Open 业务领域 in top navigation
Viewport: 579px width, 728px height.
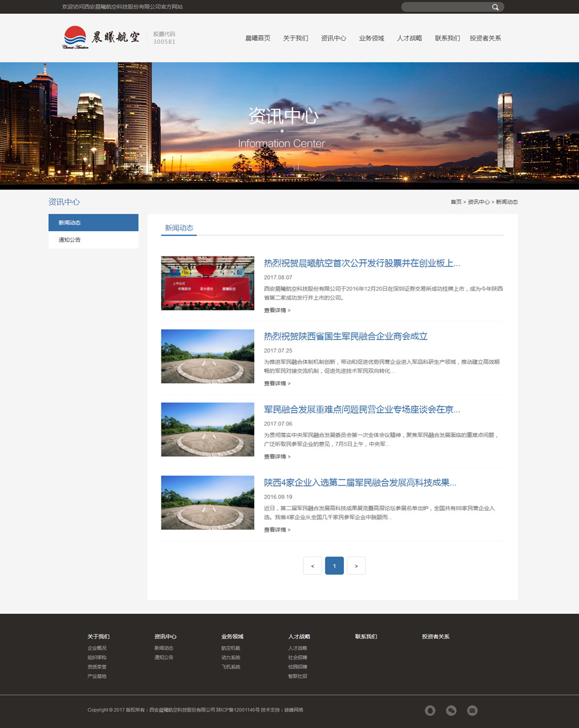coord(371,38)
